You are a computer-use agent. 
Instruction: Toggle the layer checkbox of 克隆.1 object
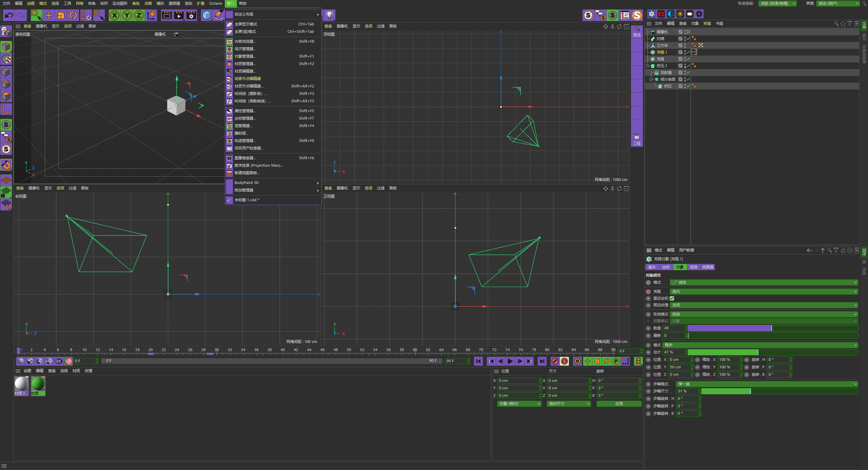(680, 52)
